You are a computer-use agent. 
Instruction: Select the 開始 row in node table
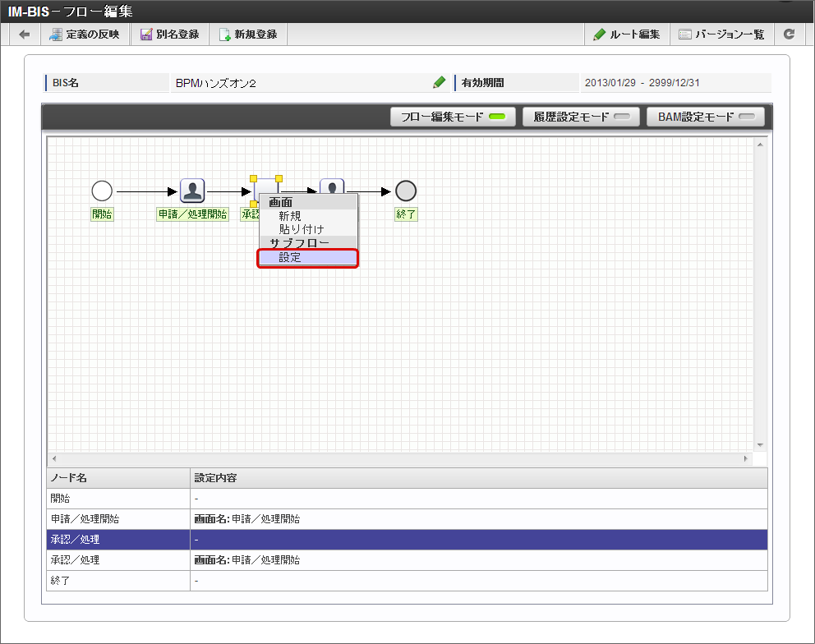(407, 499)
